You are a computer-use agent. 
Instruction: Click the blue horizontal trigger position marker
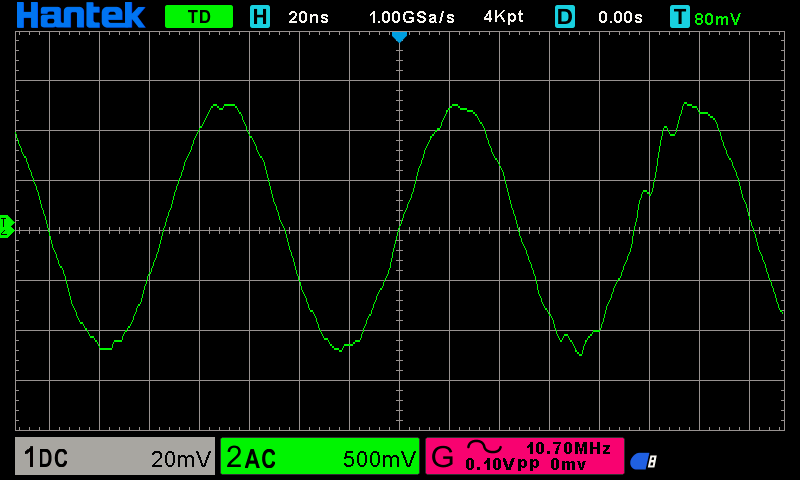tap(399, 37)
